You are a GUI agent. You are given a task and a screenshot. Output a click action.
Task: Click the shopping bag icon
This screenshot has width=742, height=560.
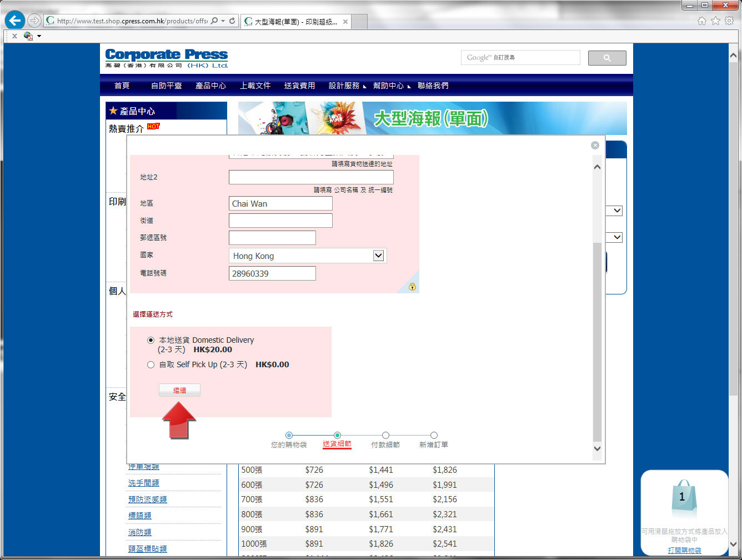[x=682, y=498]
